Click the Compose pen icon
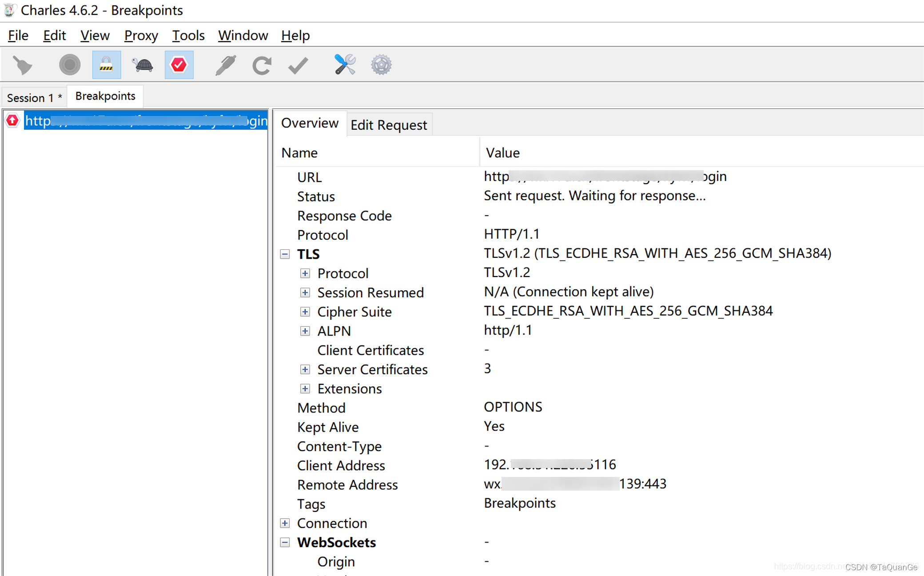 pyautogui.click(x=225, y=65)
